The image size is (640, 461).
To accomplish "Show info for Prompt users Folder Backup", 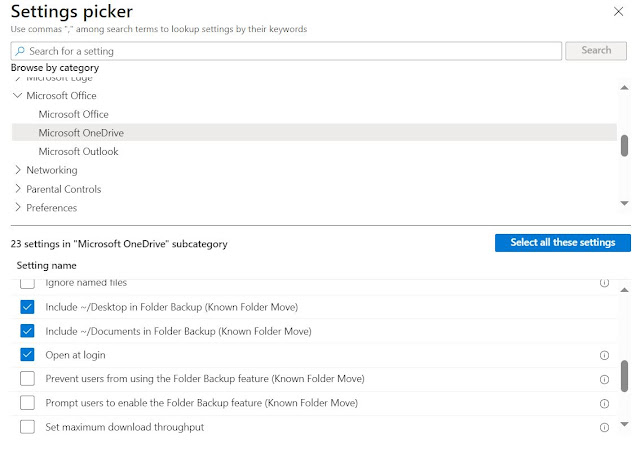I will coord(604,403).
